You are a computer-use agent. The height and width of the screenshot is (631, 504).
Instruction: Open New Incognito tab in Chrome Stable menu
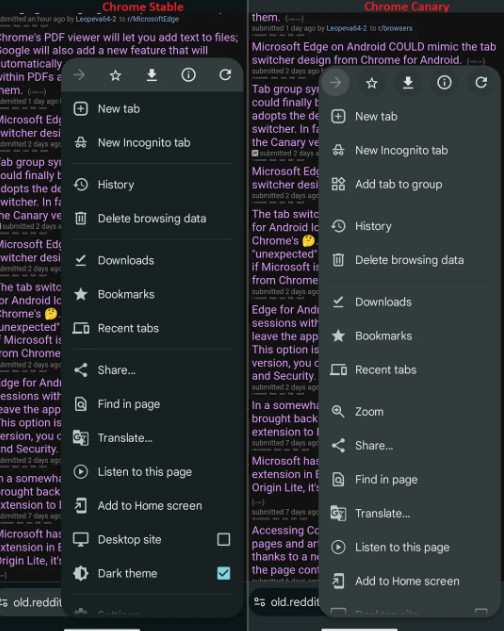click(153, 142)
